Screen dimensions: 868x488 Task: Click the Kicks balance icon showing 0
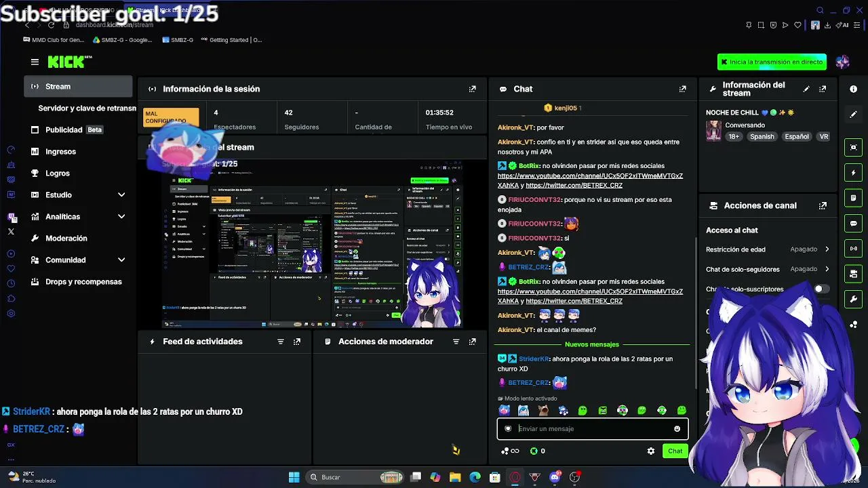[x=538, y=451]
